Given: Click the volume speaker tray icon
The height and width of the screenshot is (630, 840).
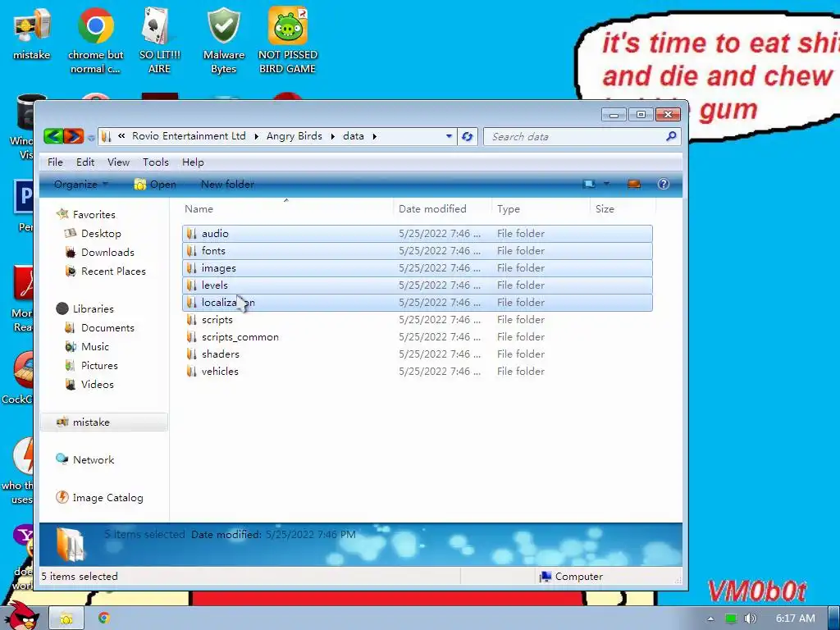Looking at the screenshot, I should 751,619.
